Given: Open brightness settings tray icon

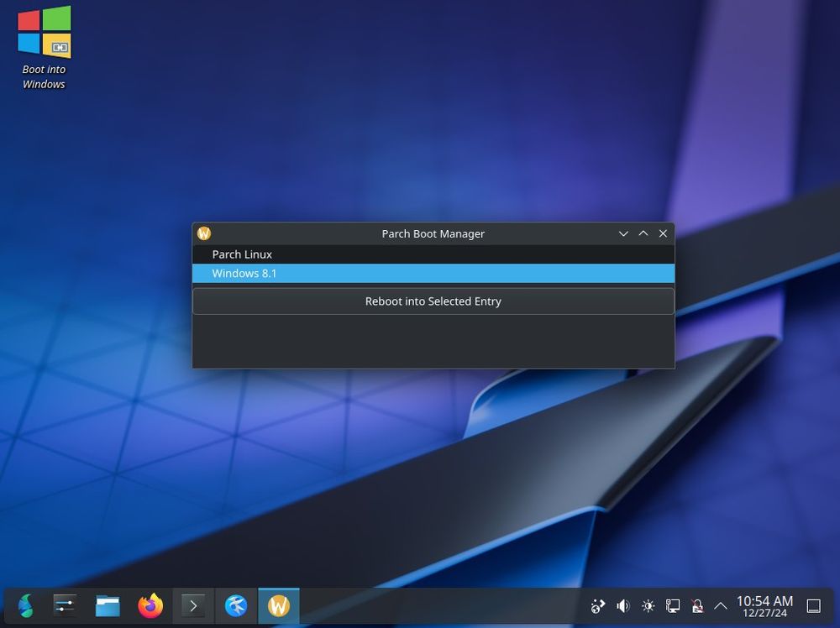Looking at the screenshot, I should click(x=648, y=606).
